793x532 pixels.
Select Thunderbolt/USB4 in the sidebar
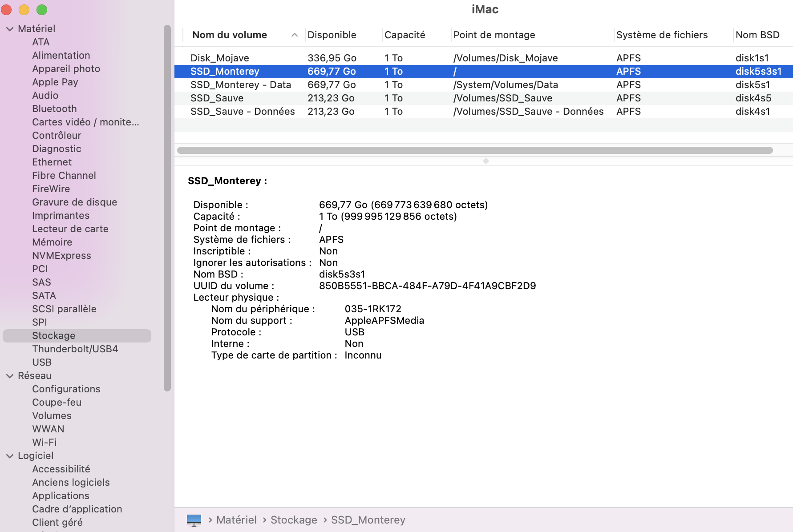point(75,349)
